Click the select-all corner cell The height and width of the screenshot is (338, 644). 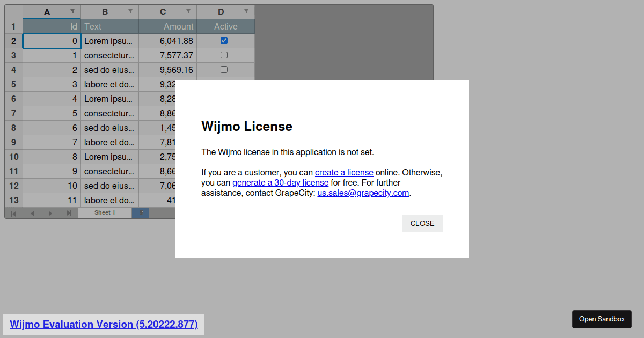click(x=13, y=12)
